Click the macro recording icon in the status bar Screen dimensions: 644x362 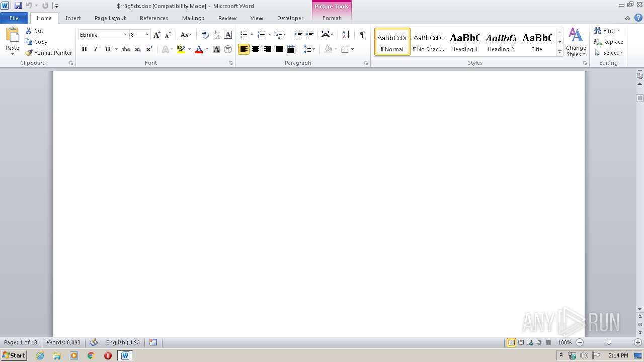pyautogui.click(x=153, y=342)
